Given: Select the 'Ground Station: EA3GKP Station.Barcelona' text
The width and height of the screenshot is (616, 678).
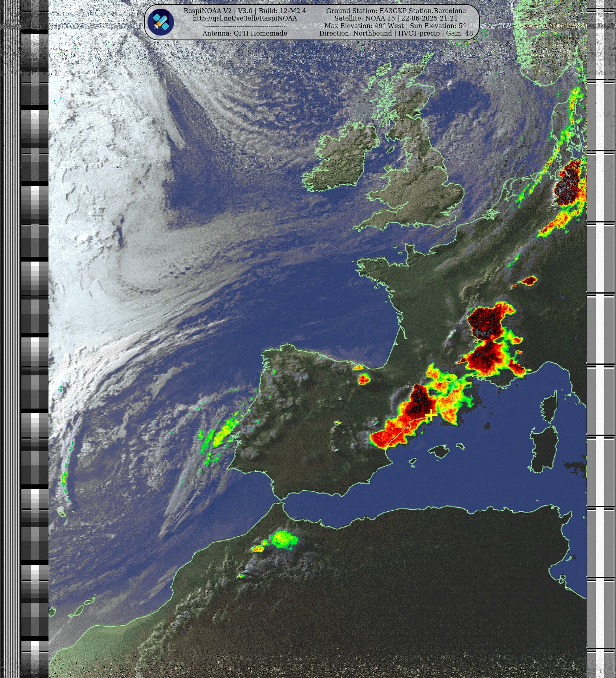Looking at the screenshot, I should (396, 11).
